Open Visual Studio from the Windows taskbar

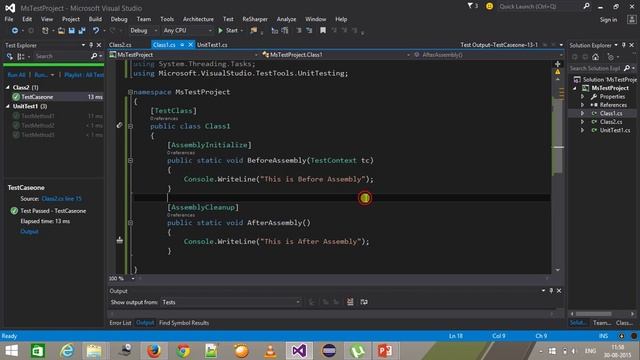tap(299, 351)
